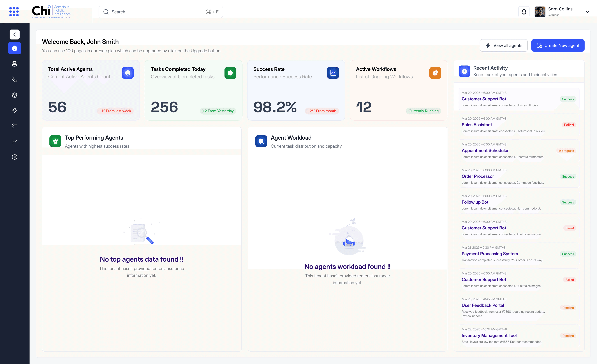
Task: Click the notification bell icon
Action: [x=524, y=12]
